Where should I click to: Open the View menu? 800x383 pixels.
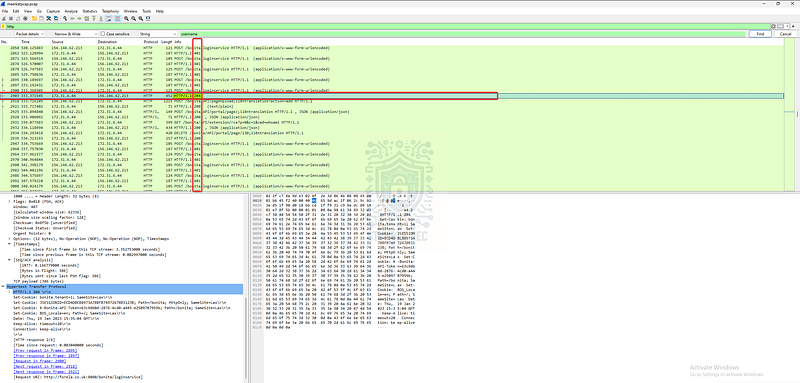[28, 11]
